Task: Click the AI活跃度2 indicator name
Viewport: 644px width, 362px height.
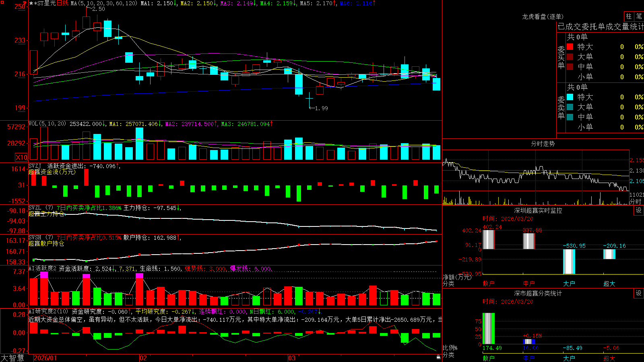Action: pos(43,268)
